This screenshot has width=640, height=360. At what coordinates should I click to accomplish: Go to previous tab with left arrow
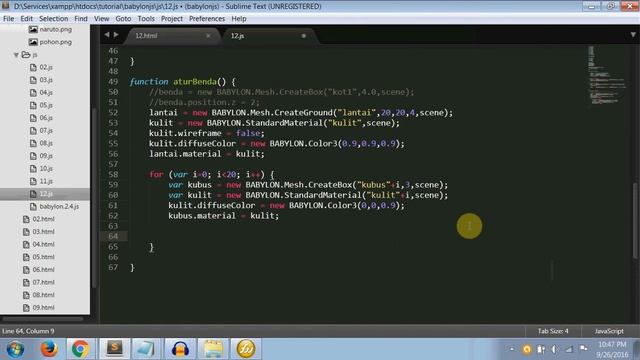pyautogui.click(x=107, y=35)
